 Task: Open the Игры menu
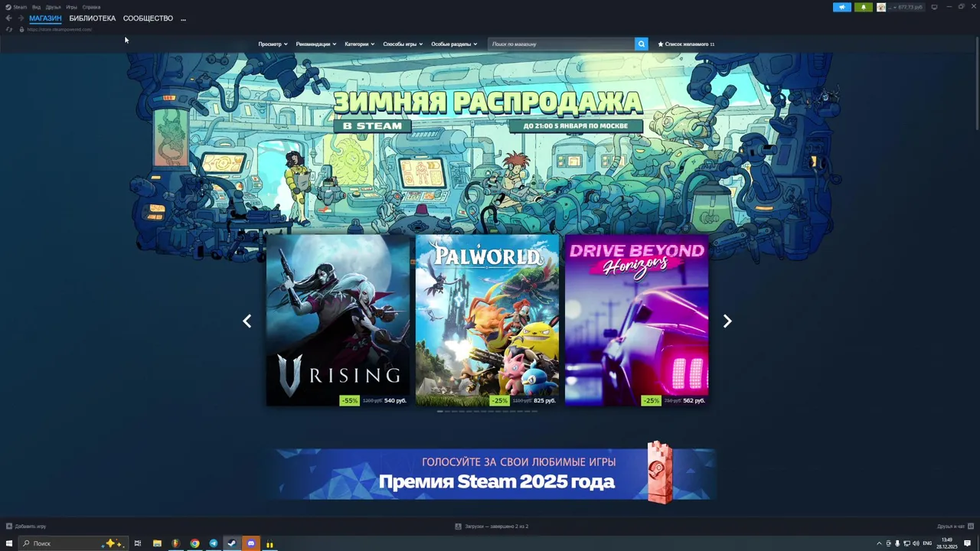(x=71, y=7)
